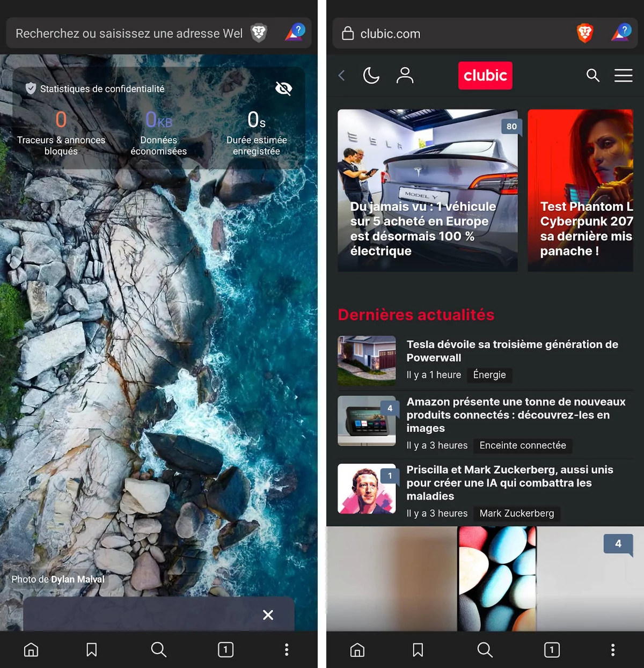Tap Bookmark icon on clubic screen bottom bar
The width and height of the screenshot is (644, 668).
click(x=418, y=650)
